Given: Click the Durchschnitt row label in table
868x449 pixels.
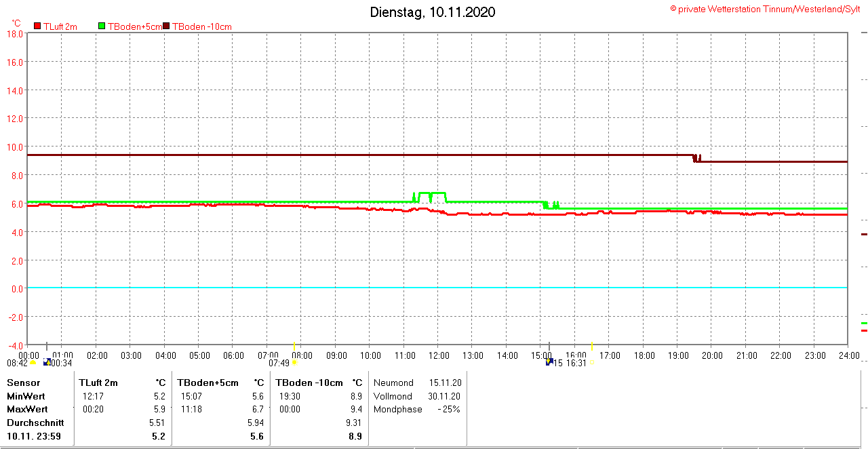Looking at the screenshot, I should click(x=35, y=423).
